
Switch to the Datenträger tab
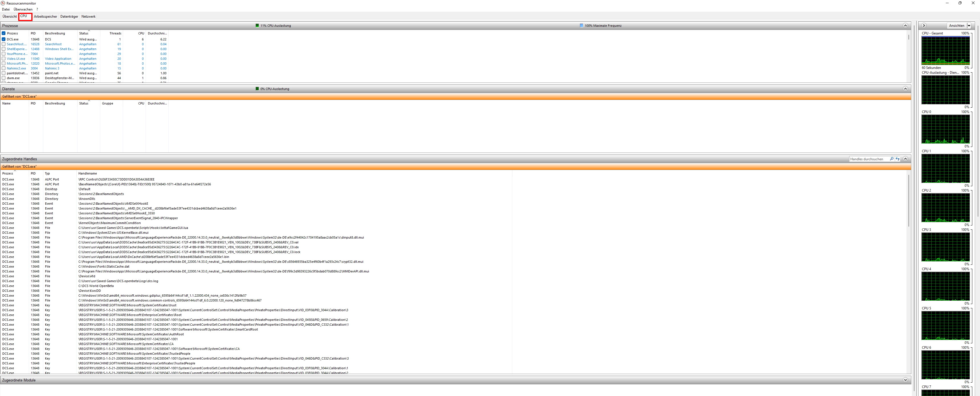tap(69, 16)
